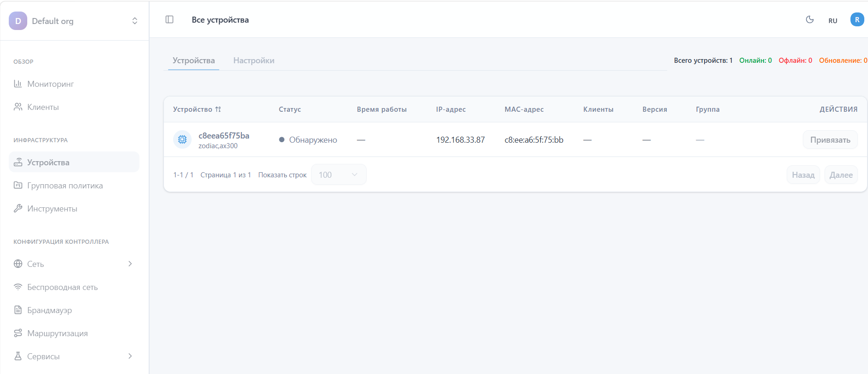Switch to the Настройки tab
The image size is (868, 374).
[253, 60]
